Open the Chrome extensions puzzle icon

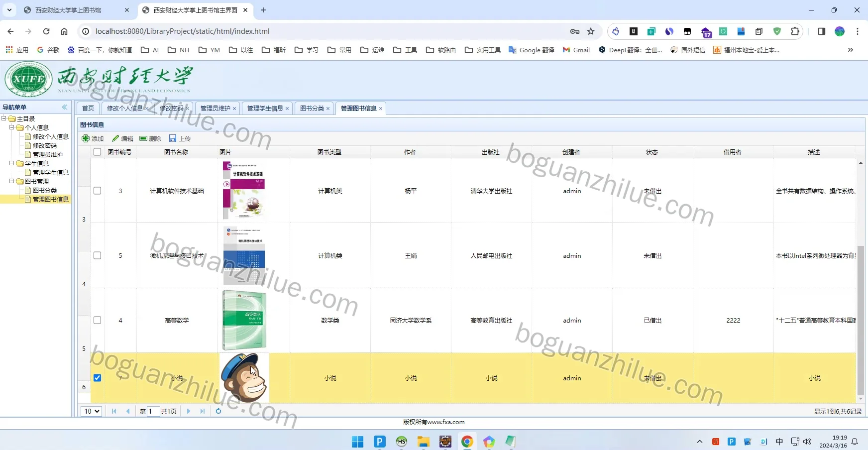coord(795,31)
